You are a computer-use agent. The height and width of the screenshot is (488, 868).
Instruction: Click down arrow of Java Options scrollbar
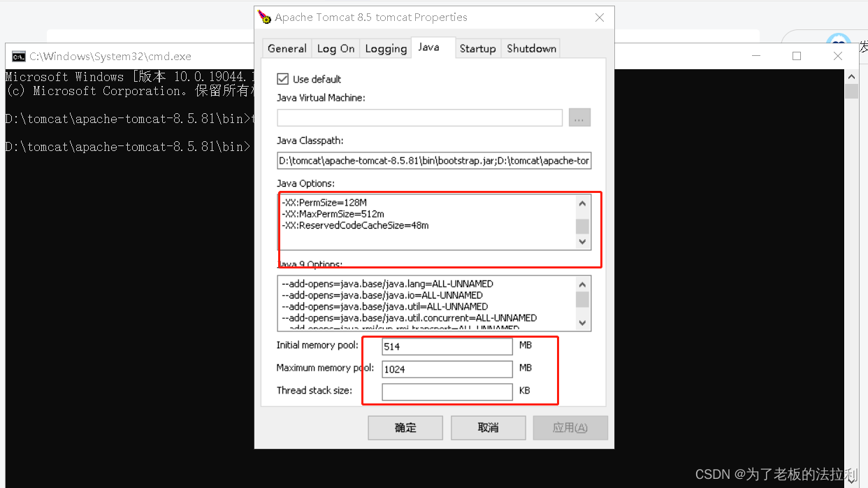(583, 241)
